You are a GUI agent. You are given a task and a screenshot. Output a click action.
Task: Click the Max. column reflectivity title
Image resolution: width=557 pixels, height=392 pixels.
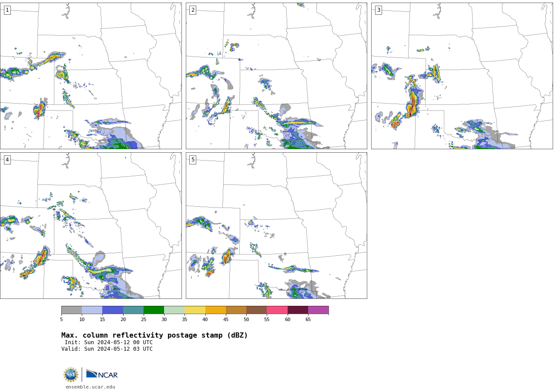154,335
